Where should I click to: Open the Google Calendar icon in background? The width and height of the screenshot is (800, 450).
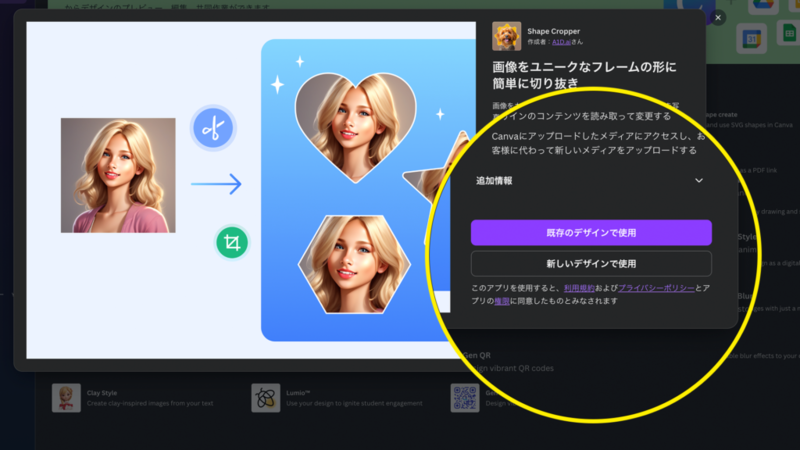point(752,39)
